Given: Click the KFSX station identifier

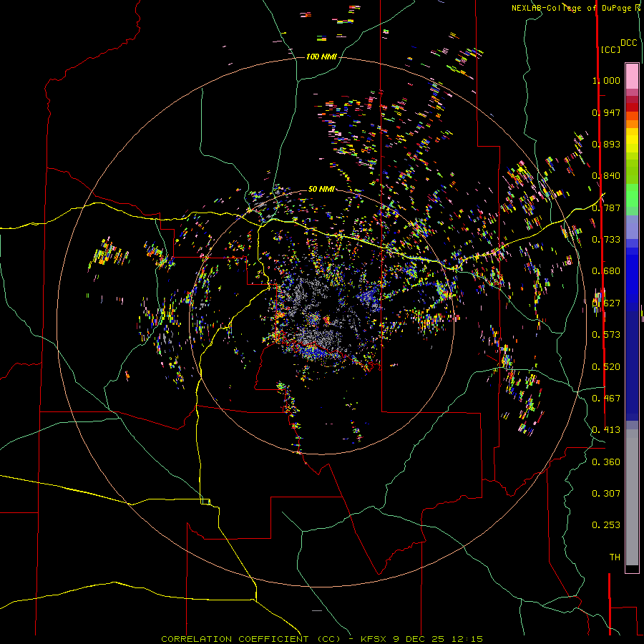Looking at the screenshot, I should [374, 639].
